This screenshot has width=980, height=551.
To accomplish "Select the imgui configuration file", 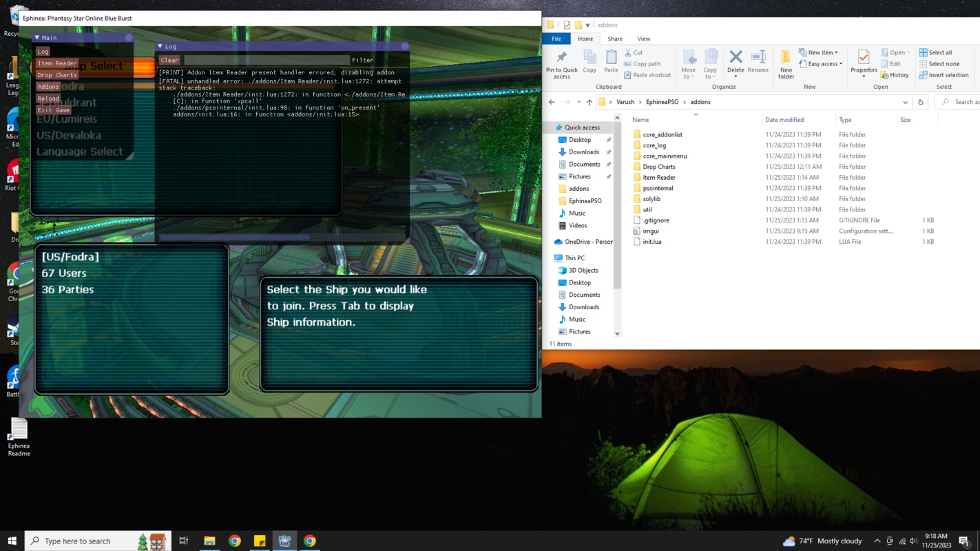I will coord(651,231).
